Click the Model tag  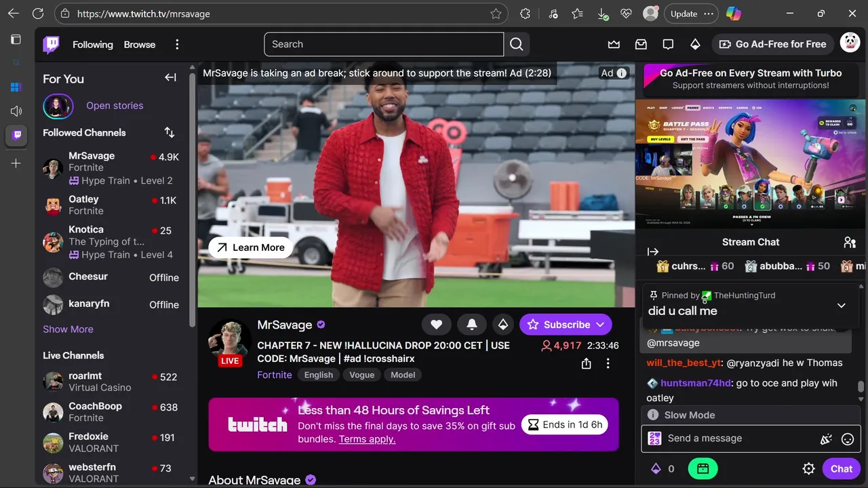(x=403, y=375)
